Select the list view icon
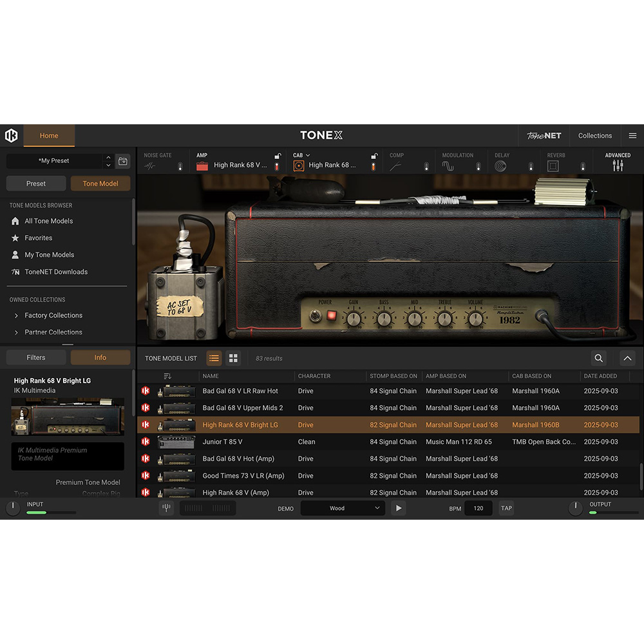The image size is (644, 644). [x=214, y=358]
